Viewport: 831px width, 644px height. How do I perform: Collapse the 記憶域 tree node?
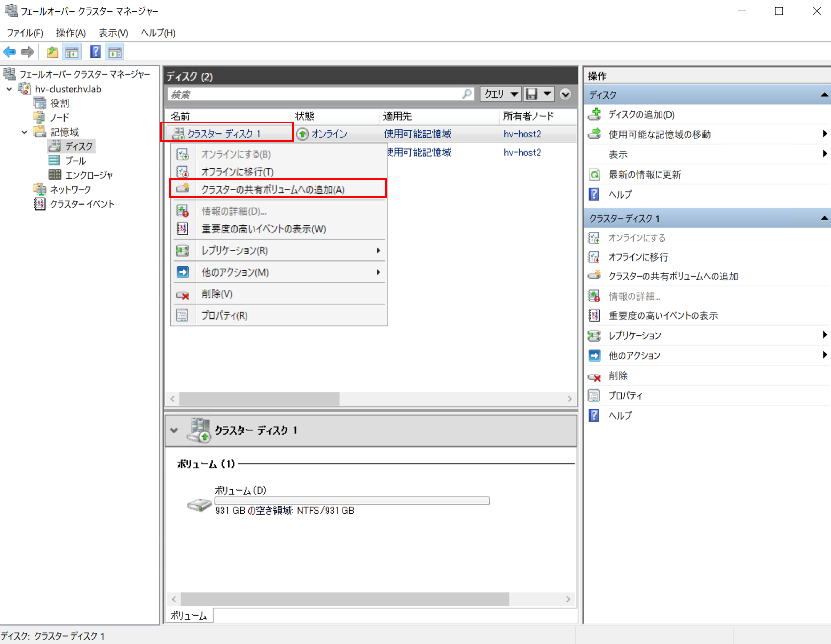[x=24, y=132]
